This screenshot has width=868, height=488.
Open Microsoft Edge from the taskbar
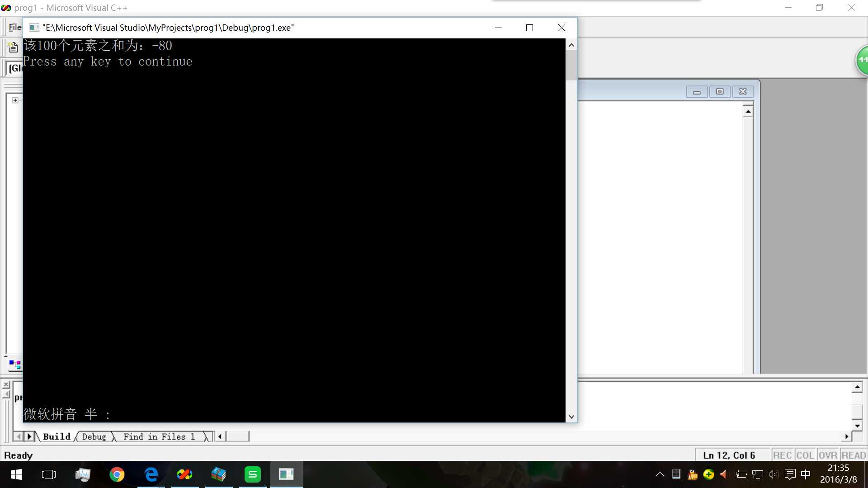tap(151, 474)
